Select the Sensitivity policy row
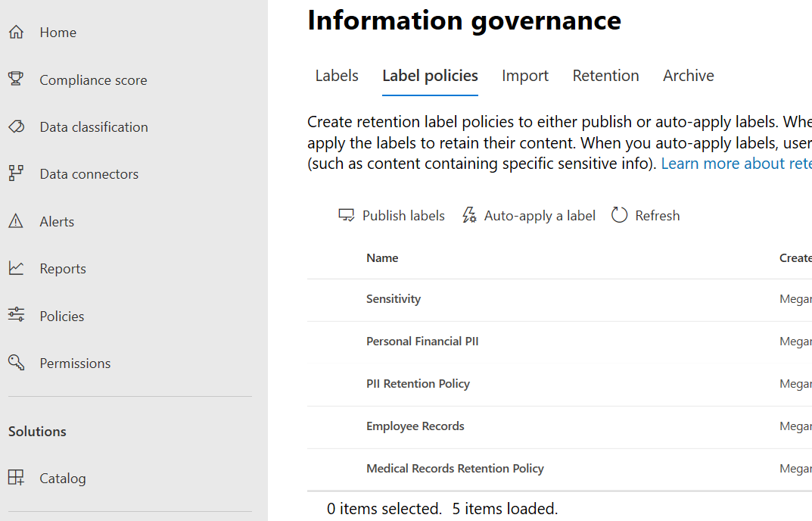 559,299
